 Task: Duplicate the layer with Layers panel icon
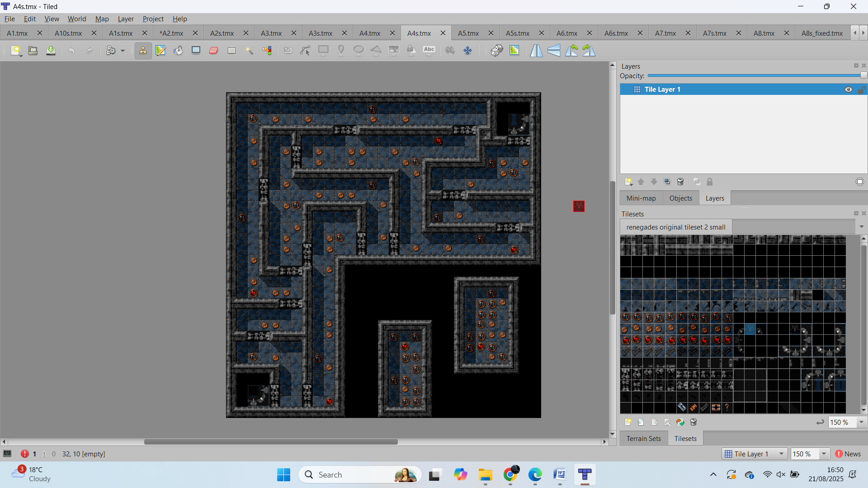667,182
